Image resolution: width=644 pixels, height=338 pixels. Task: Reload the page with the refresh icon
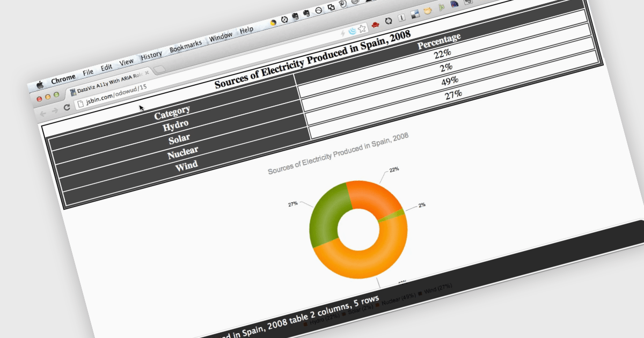67,107
